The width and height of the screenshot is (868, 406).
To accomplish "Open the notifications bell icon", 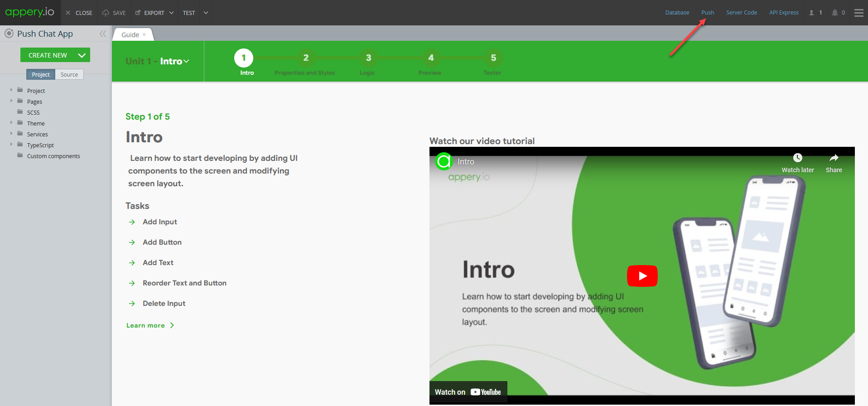I will [x=834, y=13].
